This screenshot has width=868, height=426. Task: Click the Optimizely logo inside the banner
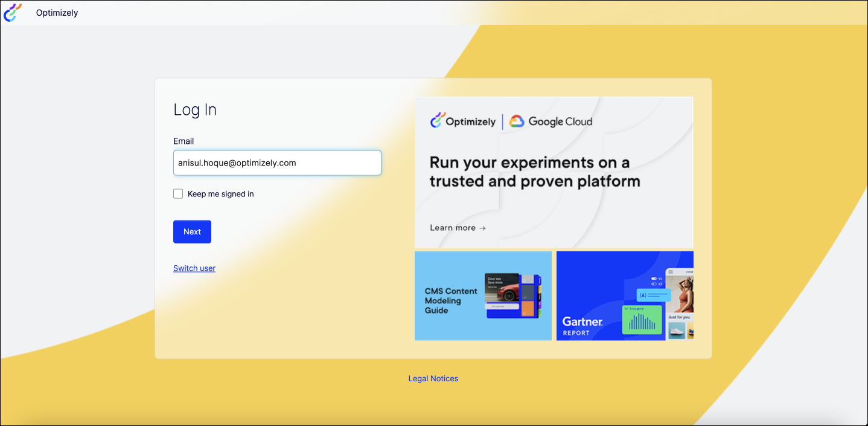[462, 121]
